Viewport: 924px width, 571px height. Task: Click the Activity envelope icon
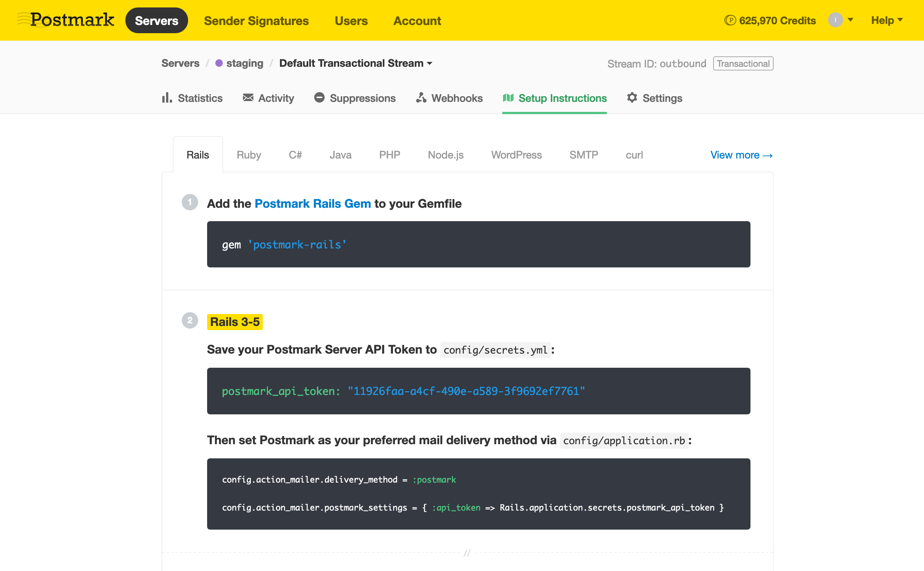click(248, 98)
